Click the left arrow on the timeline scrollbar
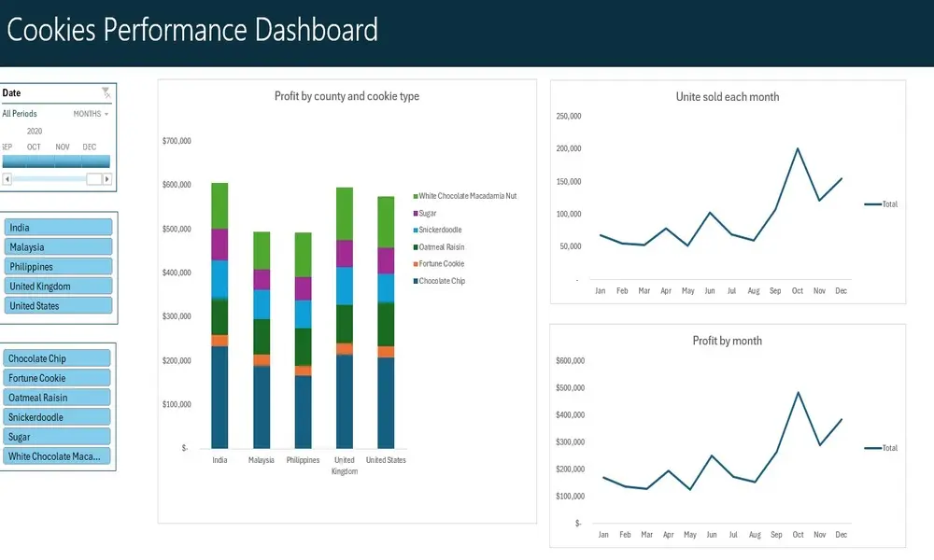The height and width of the screenshot is (560, 934). pos(7,177)
